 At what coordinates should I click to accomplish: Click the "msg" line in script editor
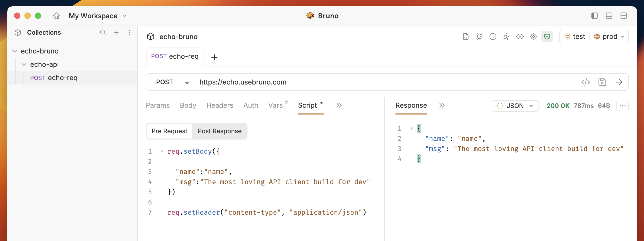[273, 182]
